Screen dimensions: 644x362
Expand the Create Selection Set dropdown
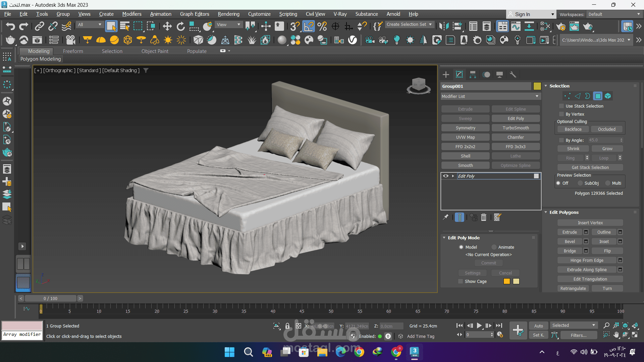430,24
